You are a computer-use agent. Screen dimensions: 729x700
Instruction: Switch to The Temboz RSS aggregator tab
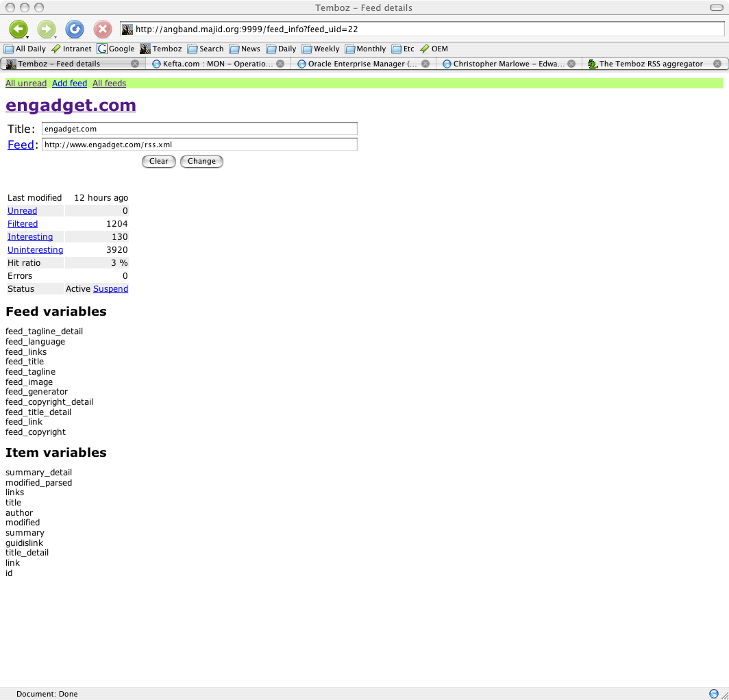[650, 64]
